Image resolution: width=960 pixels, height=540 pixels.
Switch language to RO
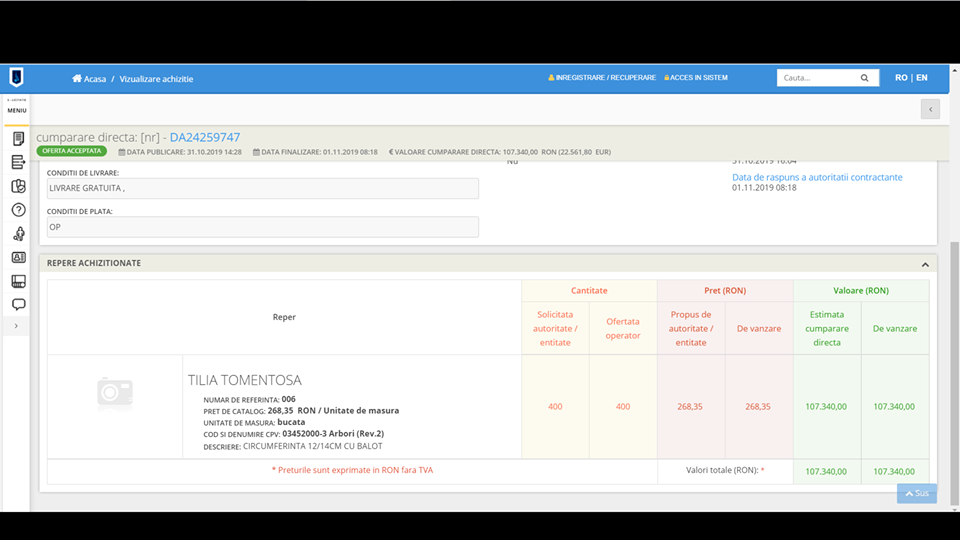901,78
